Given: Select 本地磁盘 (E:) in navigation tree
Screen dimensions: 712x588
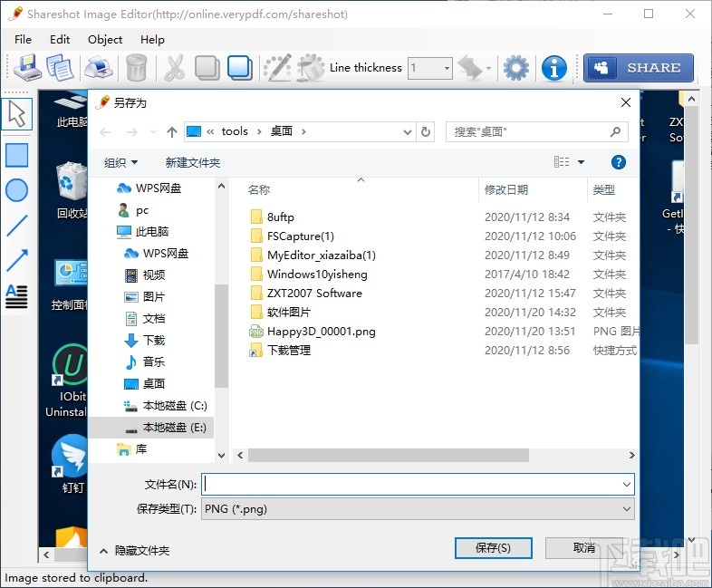Looking at the screenshot, I should pyautogui.click(x=151, y=428).
